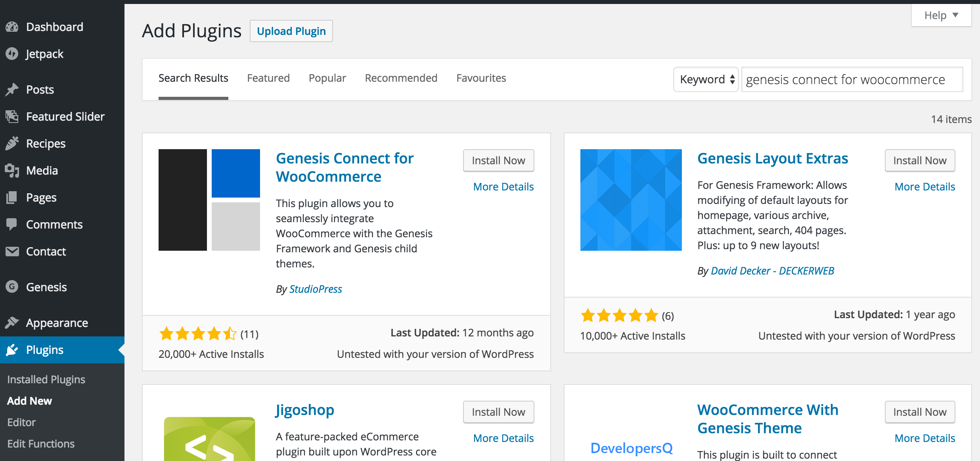This screenshot has height=461, width=980.
Task: View More Details for WooCommerce With Genesis Theme
Action: [x=925, y=438]
